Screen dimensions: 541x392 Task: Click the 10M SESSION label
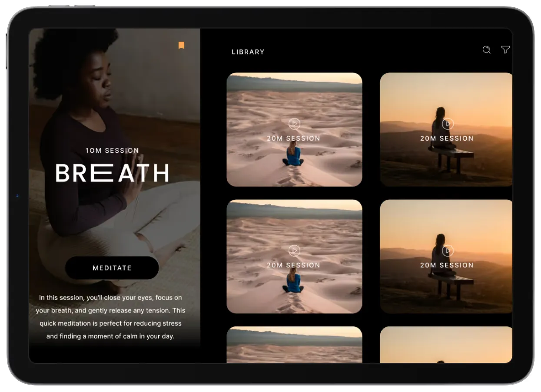click(112, 151)
